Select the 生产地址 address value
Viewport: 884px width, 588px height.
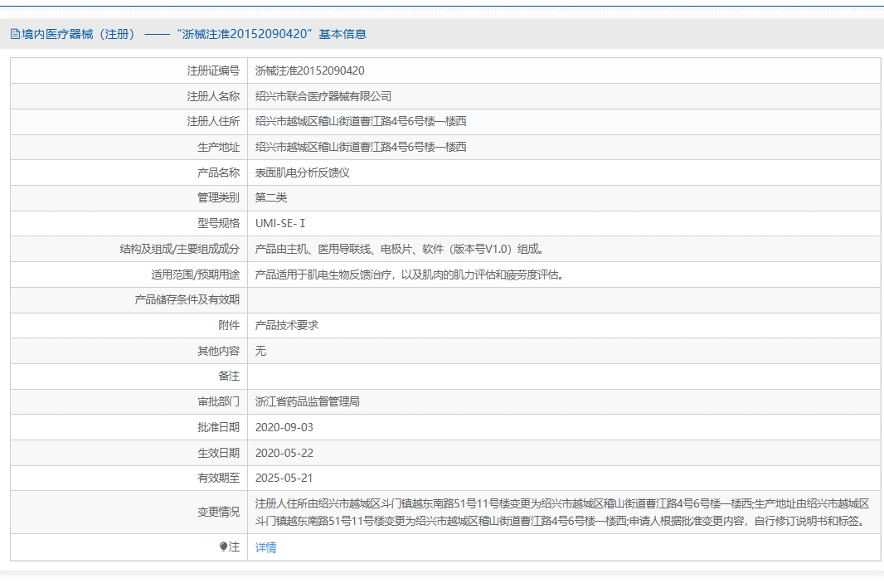(361, 147)
